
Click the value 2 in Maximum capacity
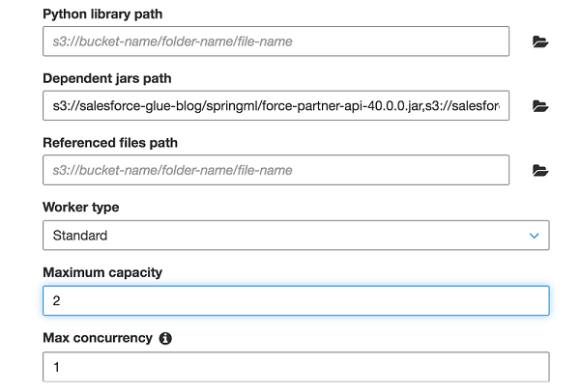pos(57,301)
